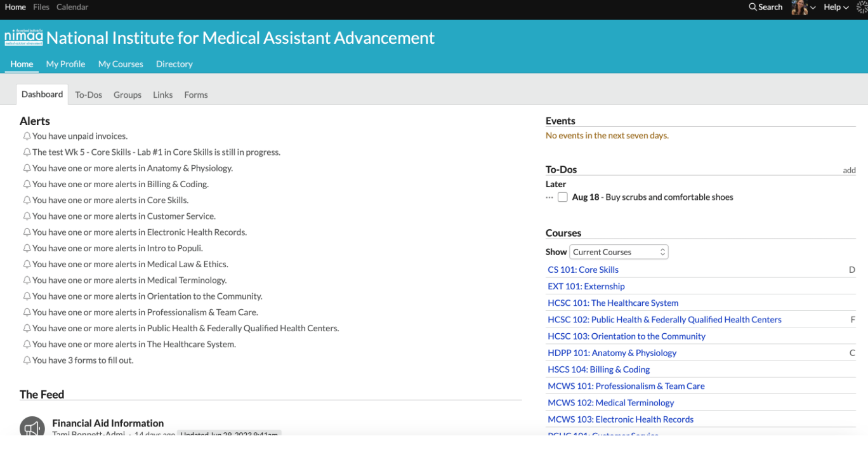The height and width of the screenshot is (462, 868).
Task: Switch to the To-Dos sub-tab
Action: 88,95
